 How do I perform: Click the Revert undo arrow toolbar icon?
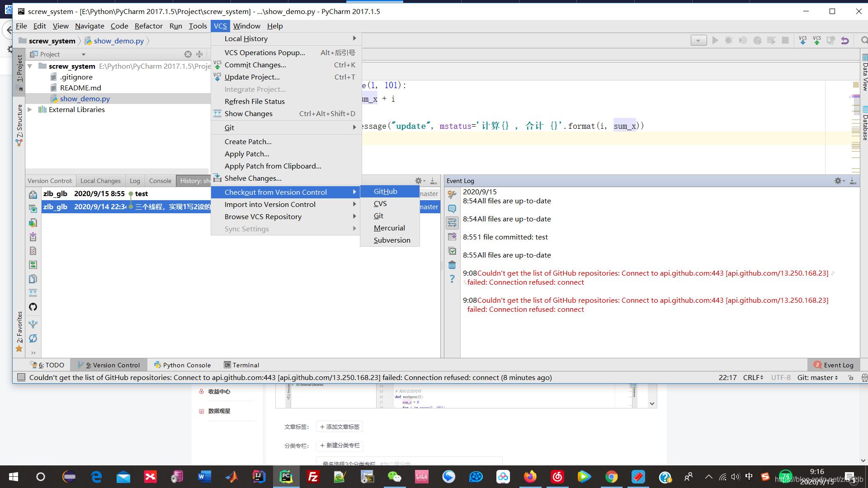[844, 41]
